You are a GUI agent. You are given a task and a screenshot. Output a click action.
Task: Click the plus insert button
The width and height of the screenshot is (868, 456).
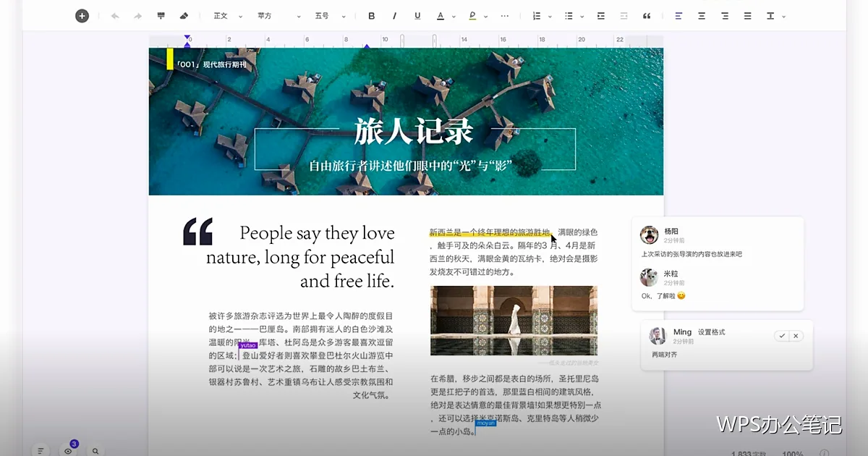82,16
